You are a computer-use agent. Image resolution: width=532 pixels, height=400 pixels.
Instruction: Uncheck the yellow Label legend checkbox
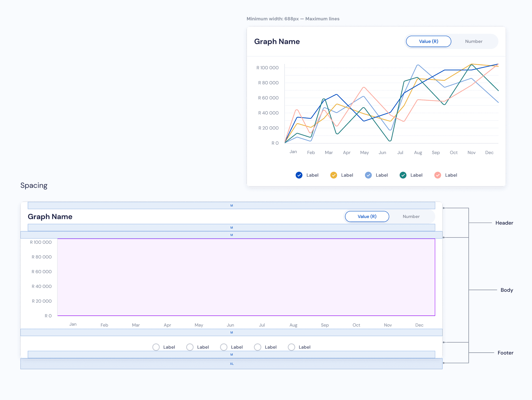click(334, 175)
